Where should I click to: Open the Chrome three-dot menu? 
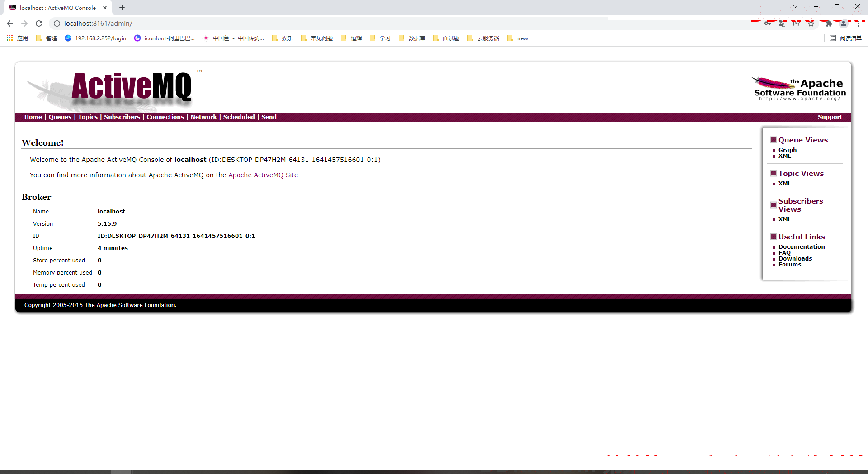pos(858,24)
